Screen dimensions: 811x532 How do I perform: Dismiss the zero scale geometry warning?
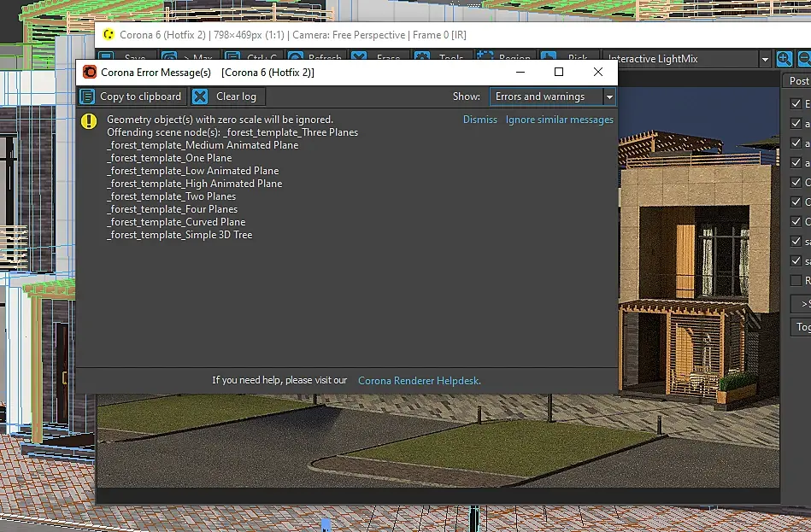tap(480, 120)
